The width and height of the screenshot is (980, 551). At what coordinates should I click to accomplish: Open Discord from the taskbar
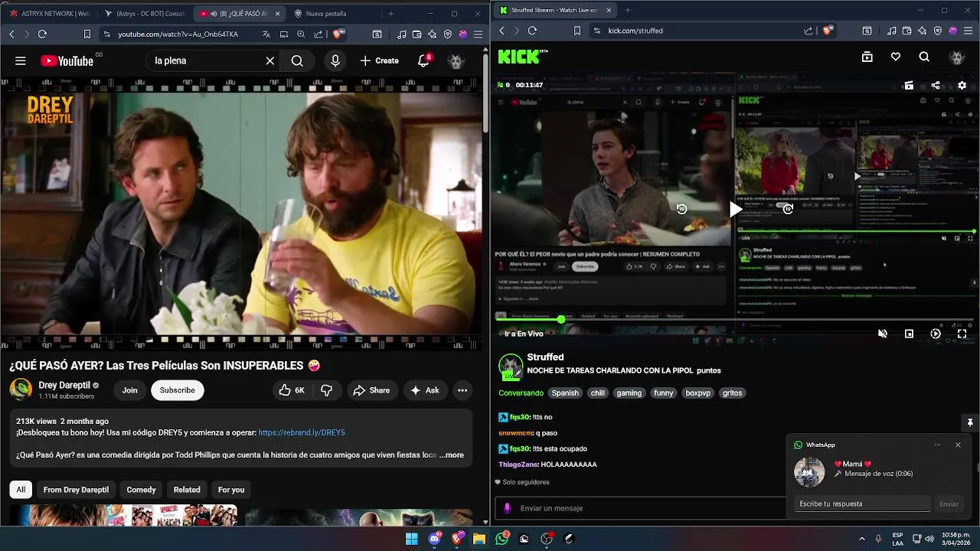pos(435,539)
